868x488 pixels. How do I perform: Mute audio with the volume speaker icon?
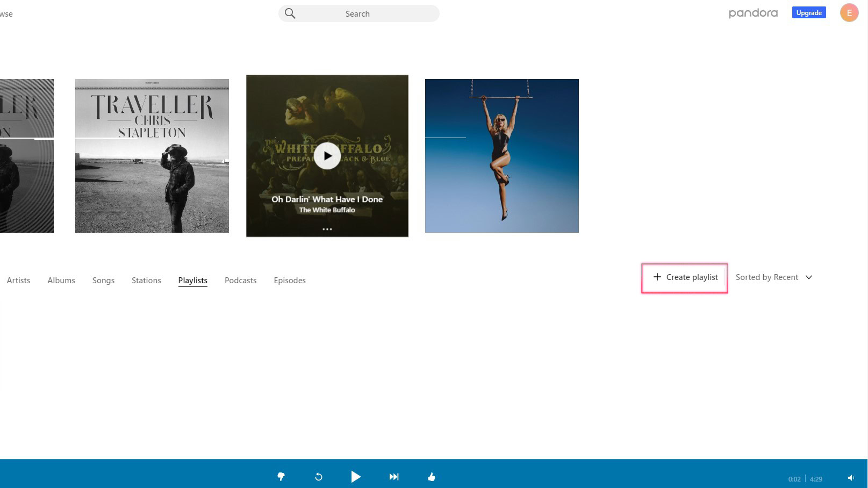pyautogui.click(x=851, y=478)
